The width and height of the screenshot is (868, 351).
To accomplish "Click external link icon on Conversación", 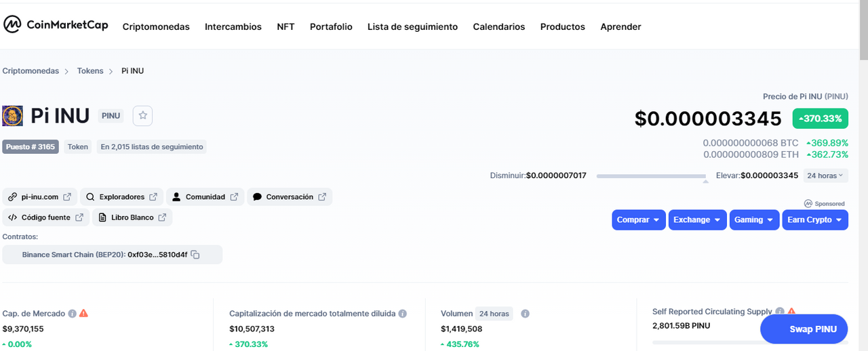I will [x=322, y=197].
